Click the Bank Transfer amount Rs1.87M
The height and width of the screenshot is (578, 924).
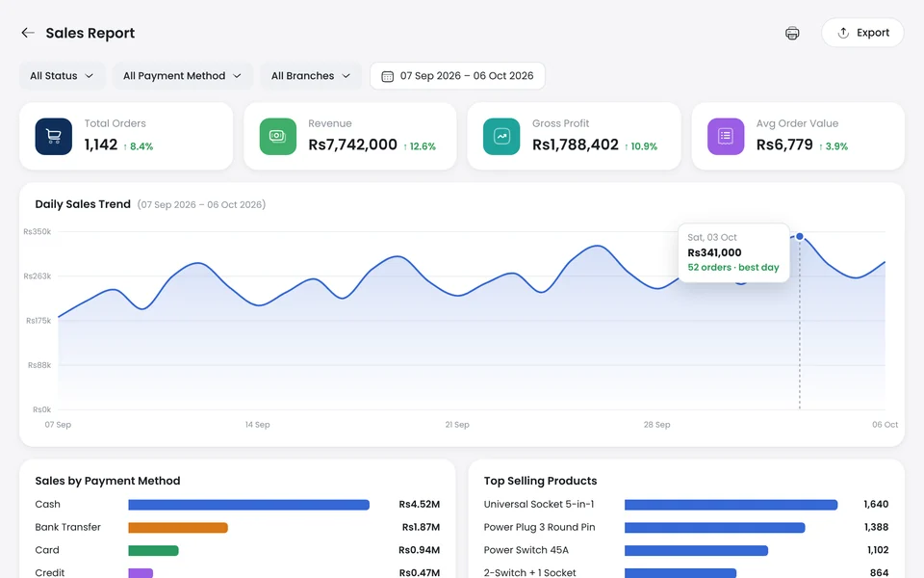point(421,527)
